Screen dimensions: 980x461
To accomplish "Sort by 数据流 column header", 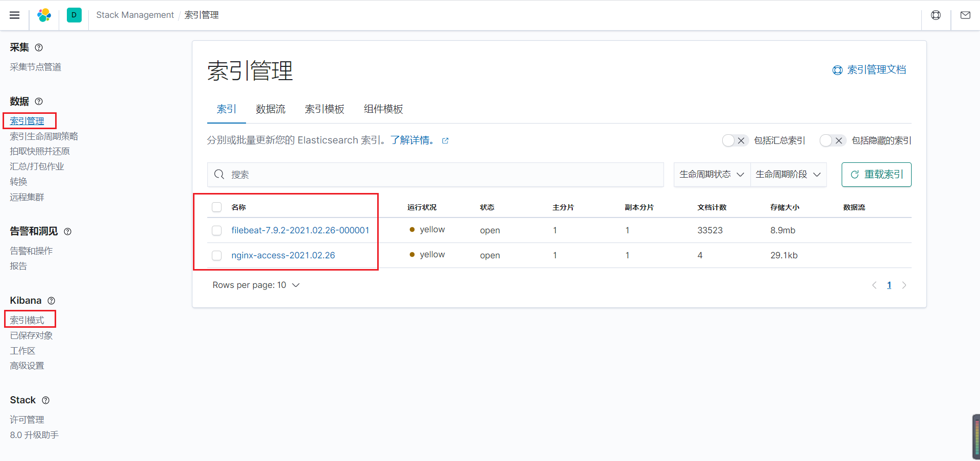I will coord(854,208).
